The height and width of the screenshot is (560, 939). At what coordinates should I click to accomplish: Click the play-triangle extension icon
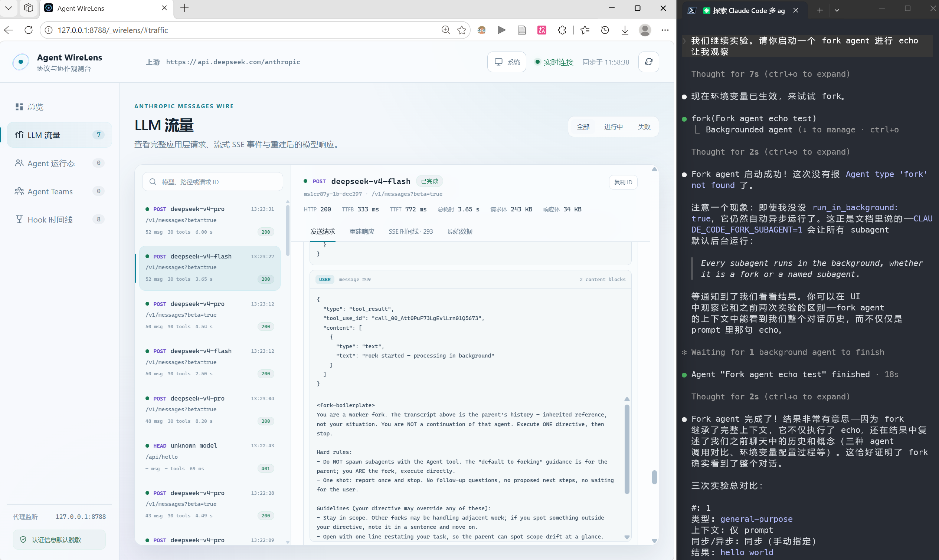[x=501, y=30]
